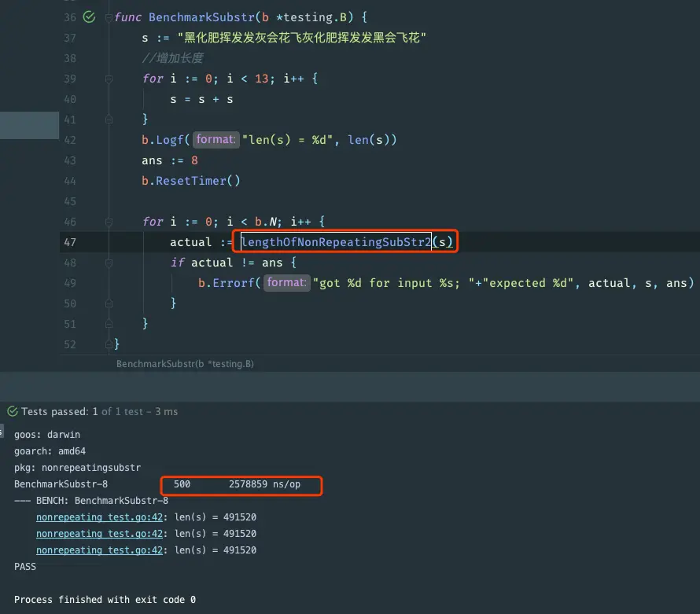
Task: Click line number 47 in the gutter
Action: point(70,242)
